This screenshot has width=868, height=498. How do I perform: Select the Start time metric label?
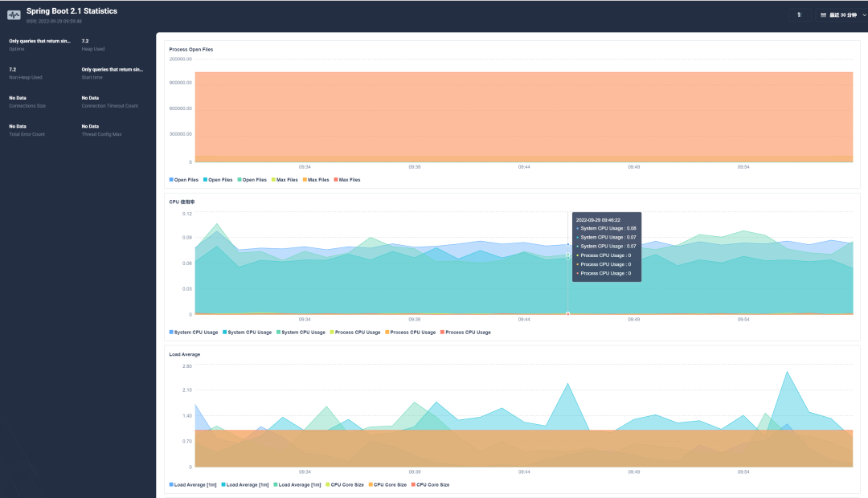pyautogui.click(x=92, y=77)
